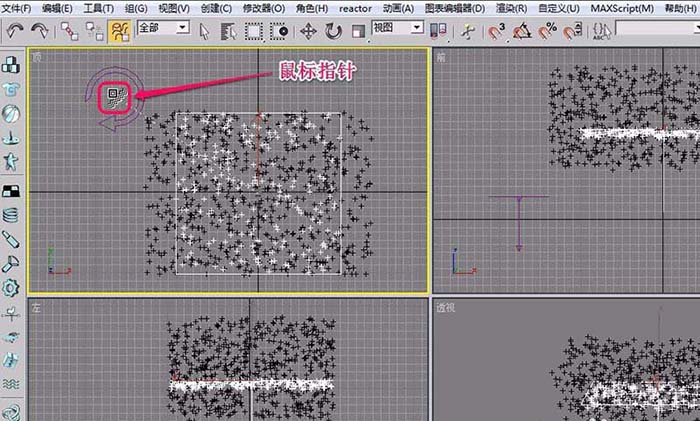The height and width of the screenshot is (421, 700).
Task: Click reactor Cloth Collection shirt icon
Action: point(11,89)
